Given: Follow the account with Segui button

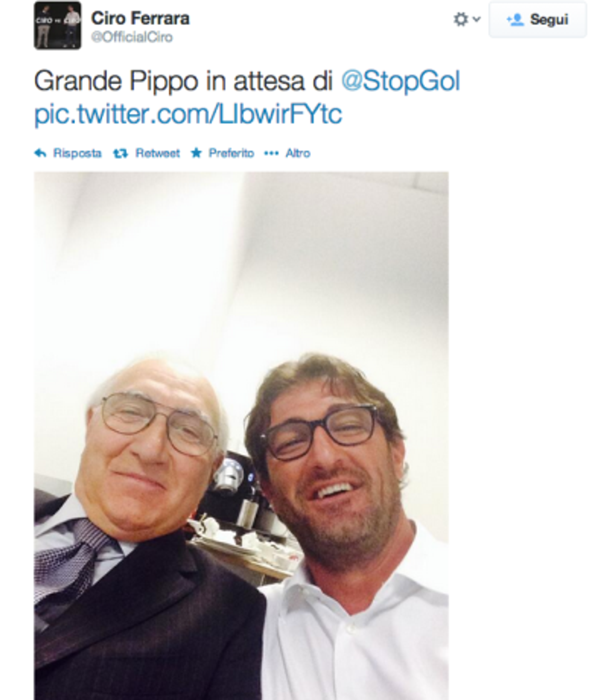Looking at the screenshot, I should 538,20.
